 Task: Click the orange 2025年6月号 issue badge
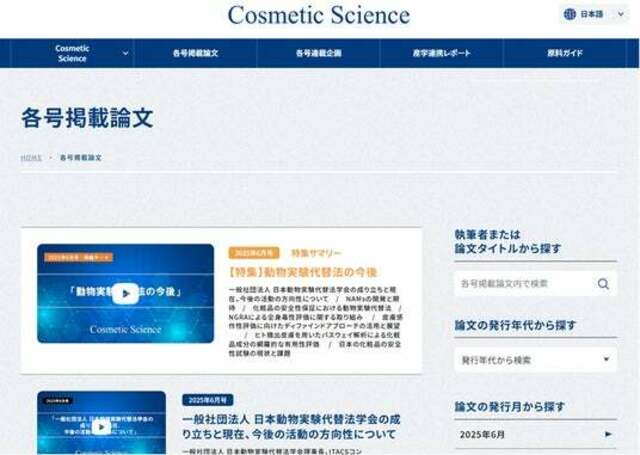(x=254, y=253)
